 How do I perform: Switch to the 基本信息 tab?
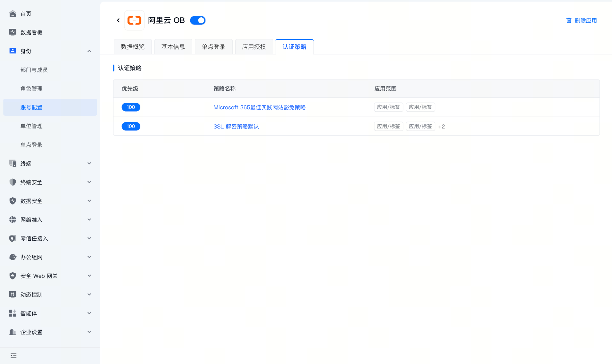point(173,47)
